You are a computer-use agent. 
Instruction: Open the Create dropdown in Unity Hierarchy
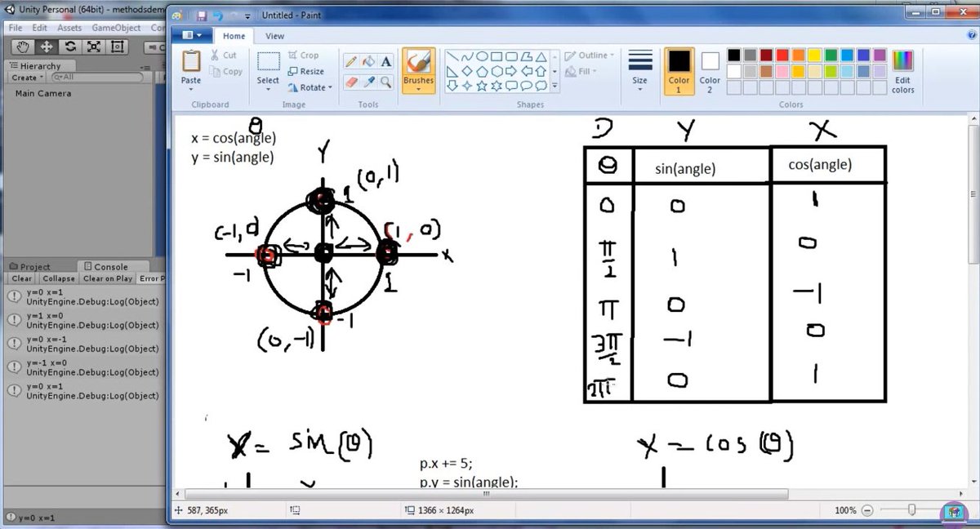26,78
